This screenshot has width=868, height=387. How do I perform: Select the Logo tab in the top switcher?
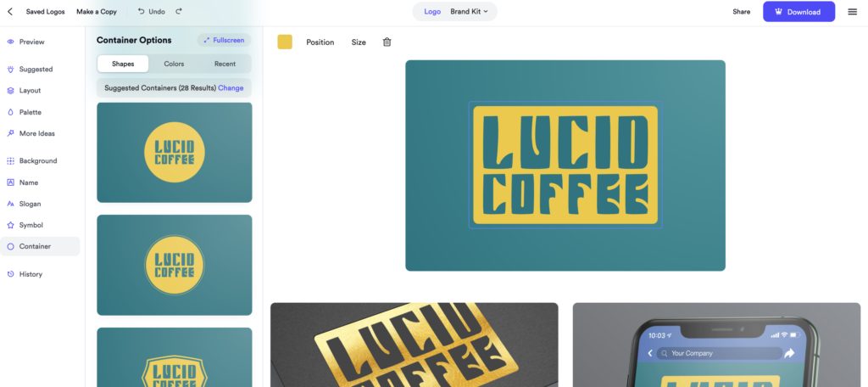[x=432, y=12]
